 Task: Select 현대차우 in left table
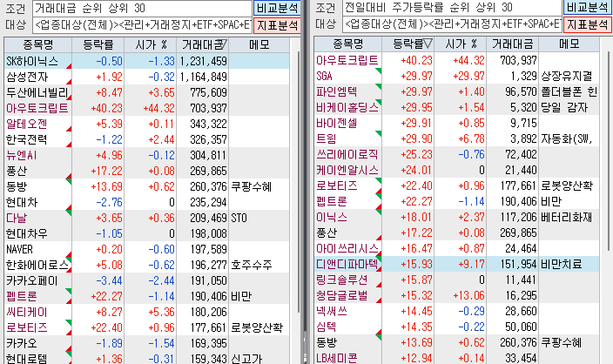click(27, 233)
